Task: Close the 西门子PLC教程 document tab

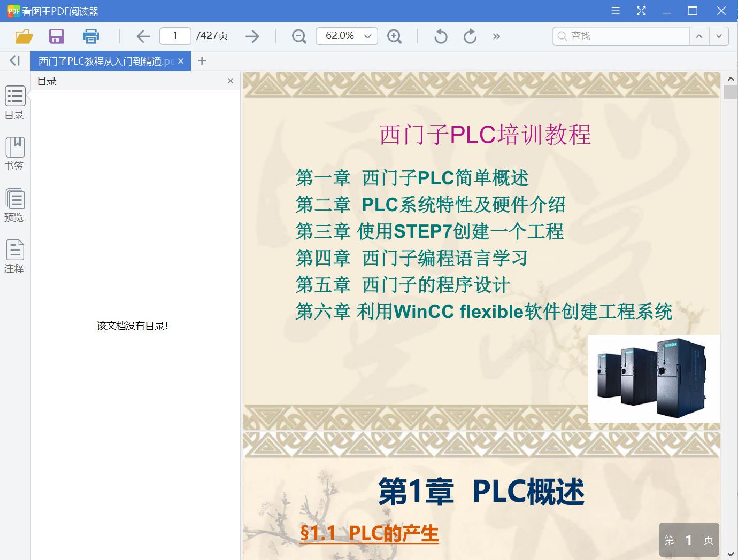Action: coord(181,61)
